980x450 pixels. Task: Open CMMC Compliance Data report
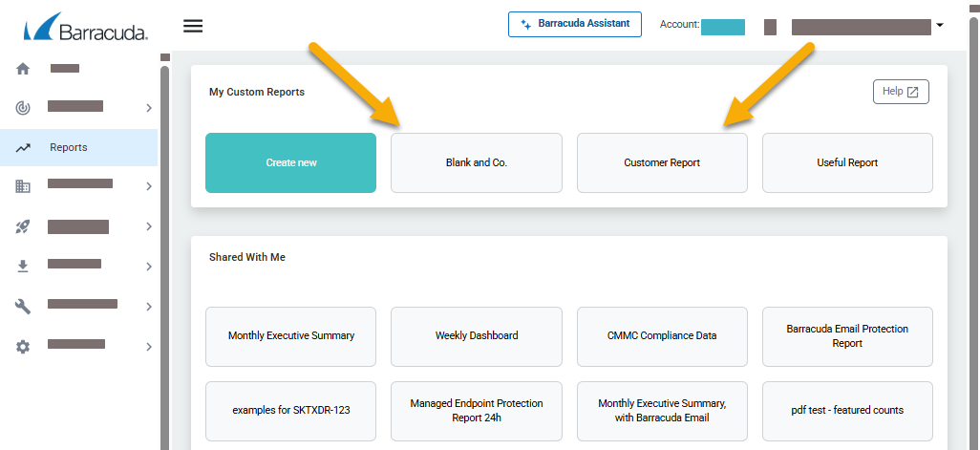(662, 336)
